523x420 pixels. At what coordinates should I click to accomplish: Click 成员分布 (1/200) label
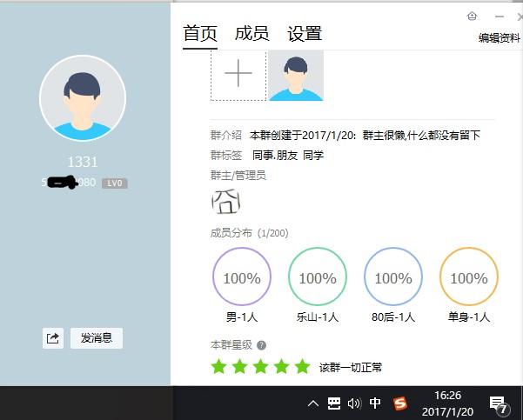[x=250, y=233]
